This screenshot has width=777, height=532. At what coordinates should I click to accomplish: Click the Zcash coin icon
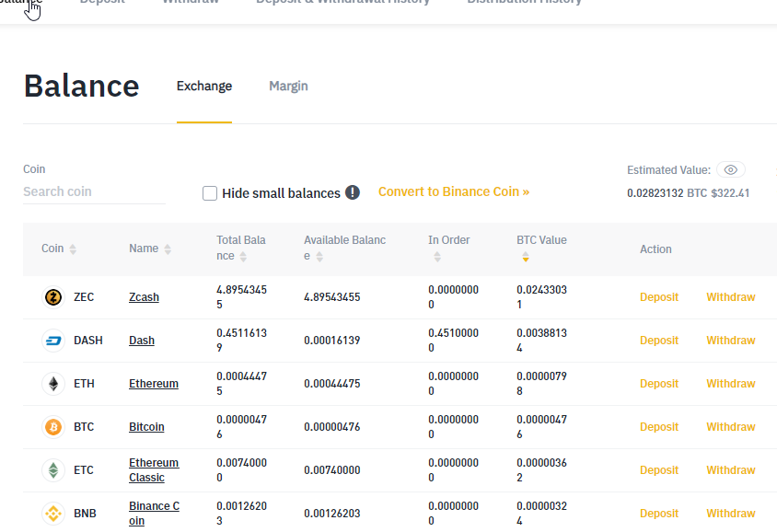[53, 297]
